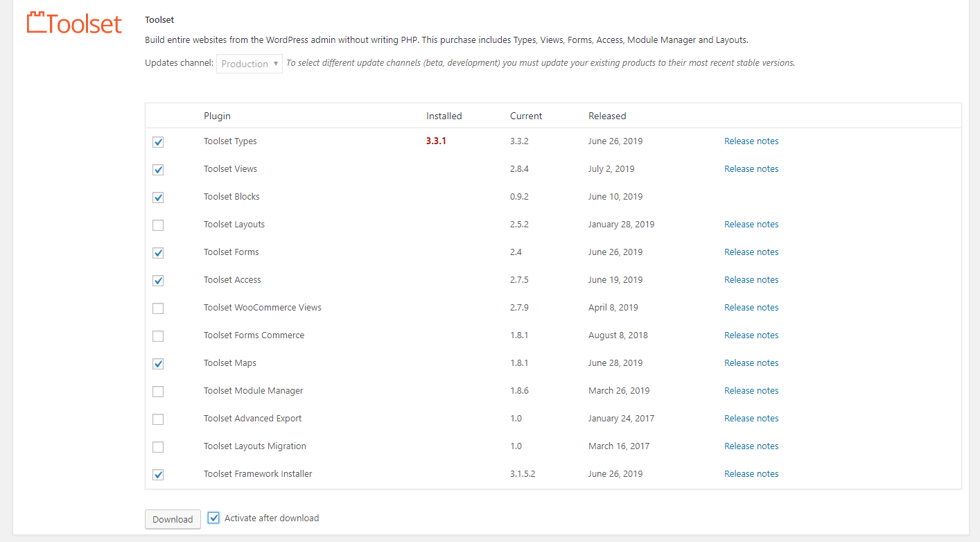Check the Toolset WooCommerce Views checkbox

(158, 308)
